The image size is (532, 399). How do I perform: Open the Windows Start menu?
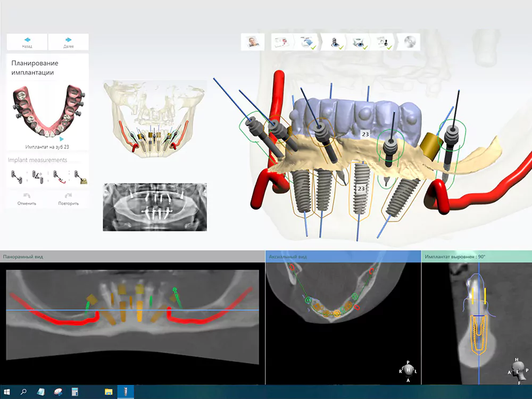7,392
